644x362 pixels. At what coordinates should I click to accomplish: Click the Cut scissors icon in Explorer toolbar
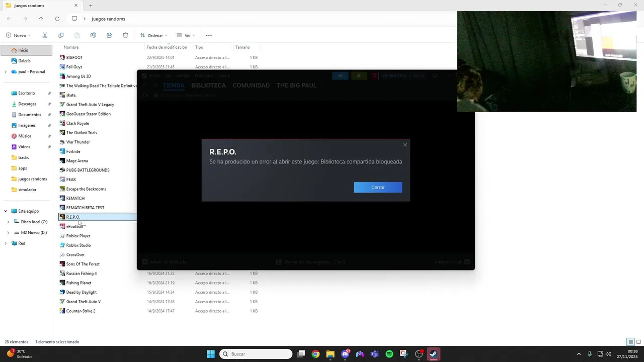click(x=45, y=35)
